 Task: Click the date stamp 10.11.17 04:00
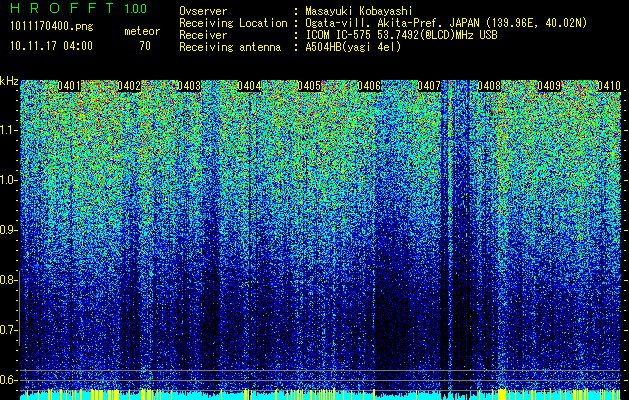click(x=51, y=46)
